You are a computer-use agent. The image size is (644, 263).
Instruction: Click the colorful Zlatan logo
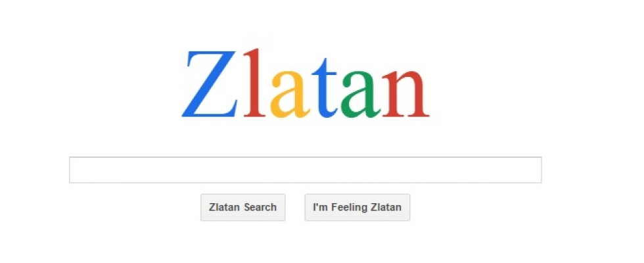point(306,84)
